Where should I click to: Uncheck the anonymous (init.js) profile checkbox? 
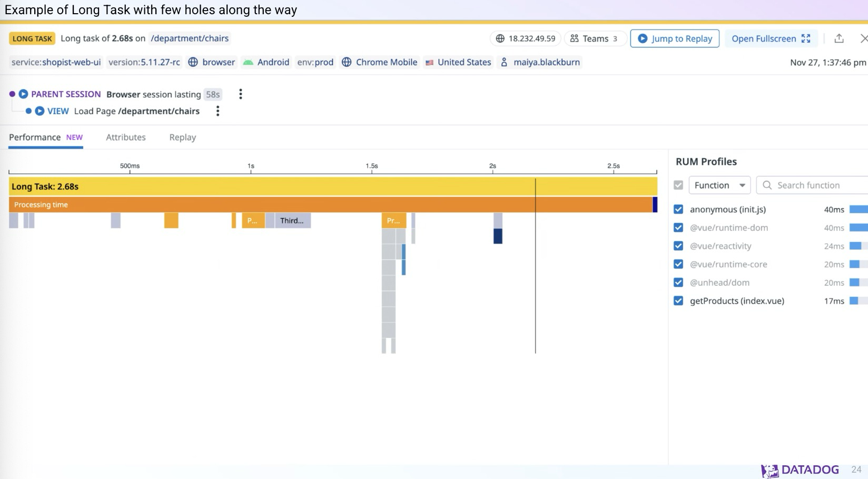[678, 209]
